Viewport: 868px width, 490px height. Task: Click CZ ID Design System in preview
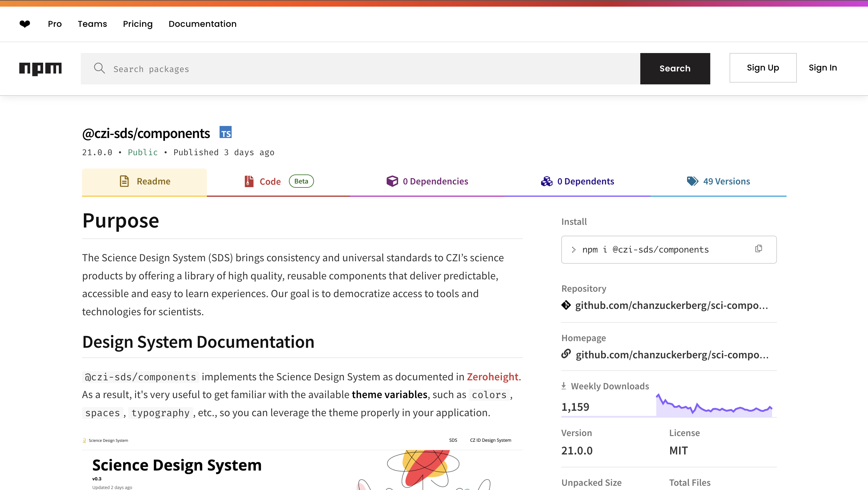tap(490, 440)
